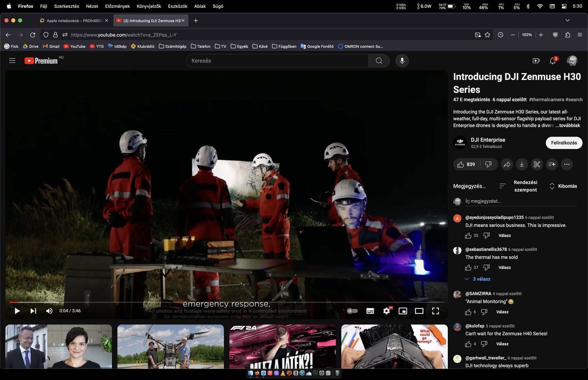Dislike the DJI Zenmuse video
The image size is (588, 380).
click(488, 164)
